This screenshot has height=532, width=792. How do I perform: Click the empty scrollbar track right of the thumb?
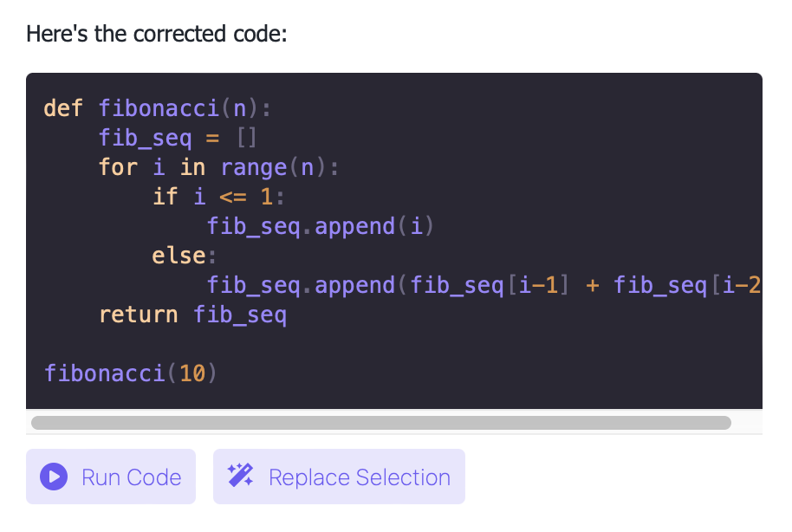pyautogui.click(x=747, y=422)
